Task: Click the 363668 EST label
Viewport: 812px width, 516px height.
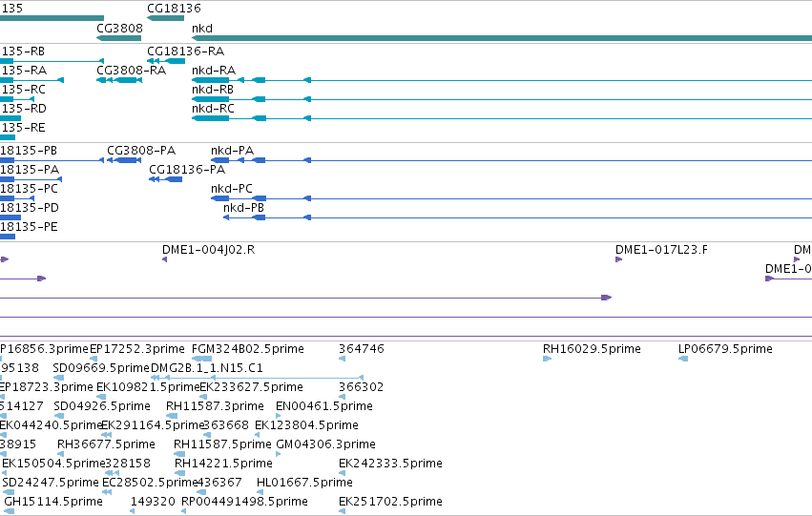Action: (226, 426)
